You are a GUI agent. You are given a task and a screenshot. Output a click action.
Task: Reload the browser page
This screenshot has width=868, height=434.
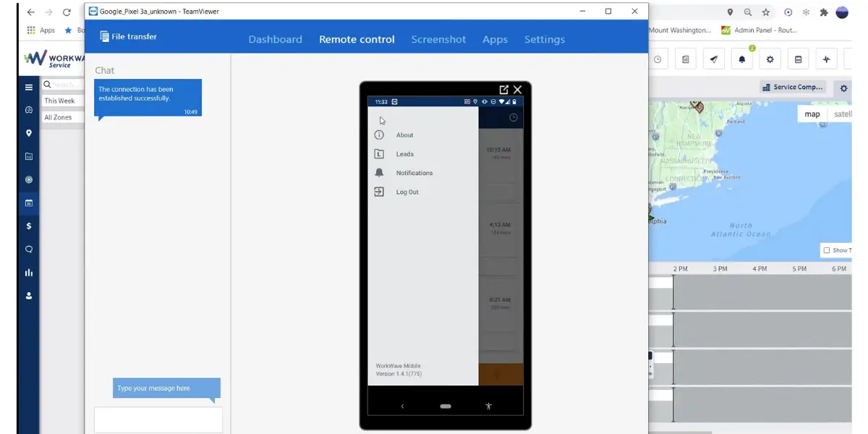click(x=67, y=12)
